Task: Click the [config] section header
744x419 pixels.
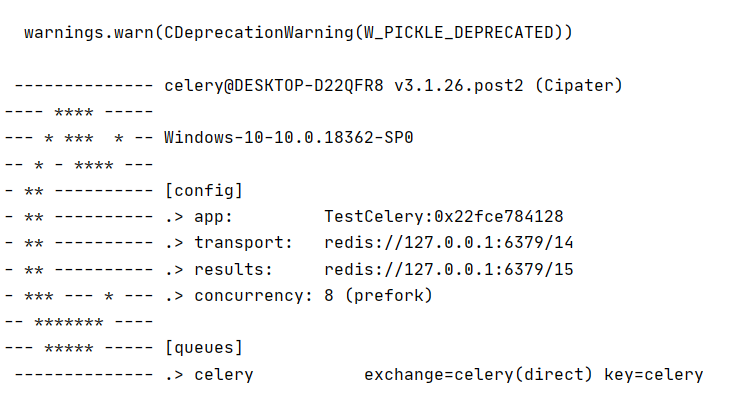Action: click(x=204, y=190)
